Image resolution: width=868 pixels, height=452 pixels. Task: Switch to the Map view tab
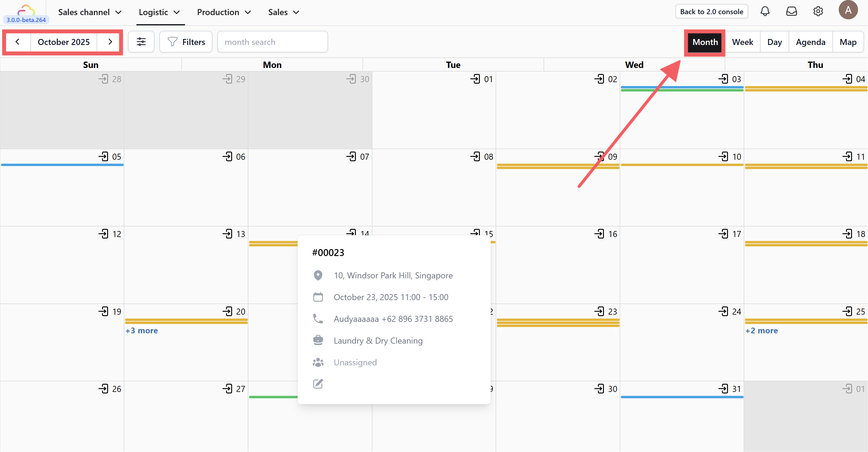[x=847, y=42]
